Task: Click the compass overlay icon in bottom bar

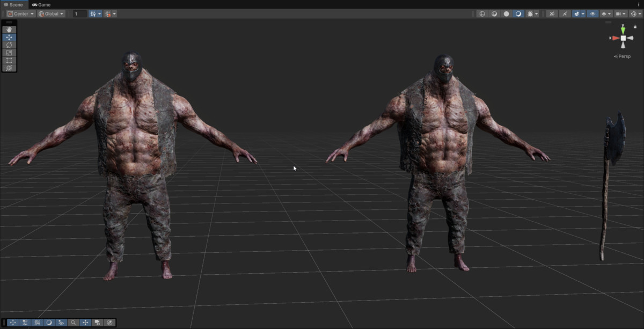Action: click(x=109, y=323)
